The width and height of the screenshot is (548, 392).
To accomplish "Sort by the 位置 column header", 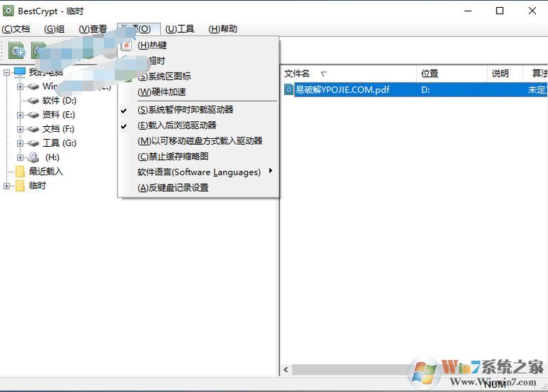I will (x=452, y=73).
